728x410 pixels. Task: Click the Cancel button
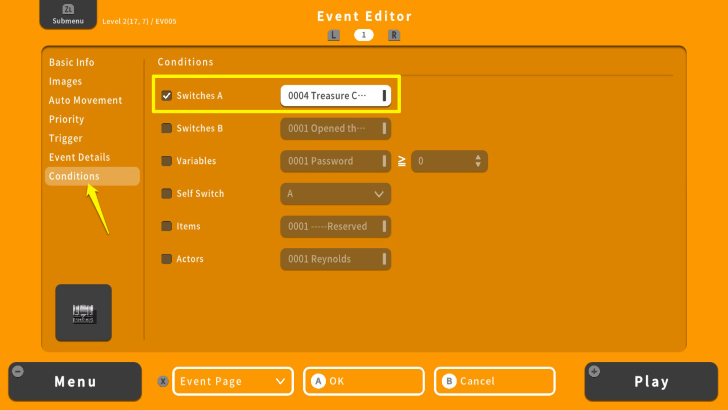pyautogui.click(x=495, y=381)
